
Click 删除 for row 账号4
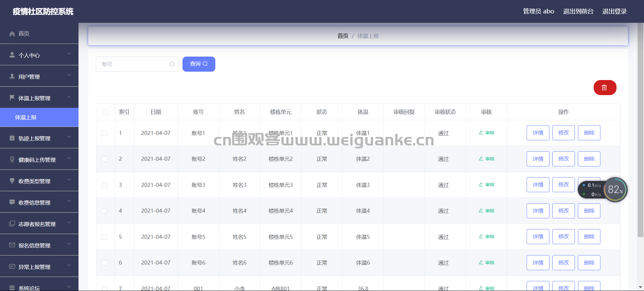pyautogui.click(x=589, y=211)
